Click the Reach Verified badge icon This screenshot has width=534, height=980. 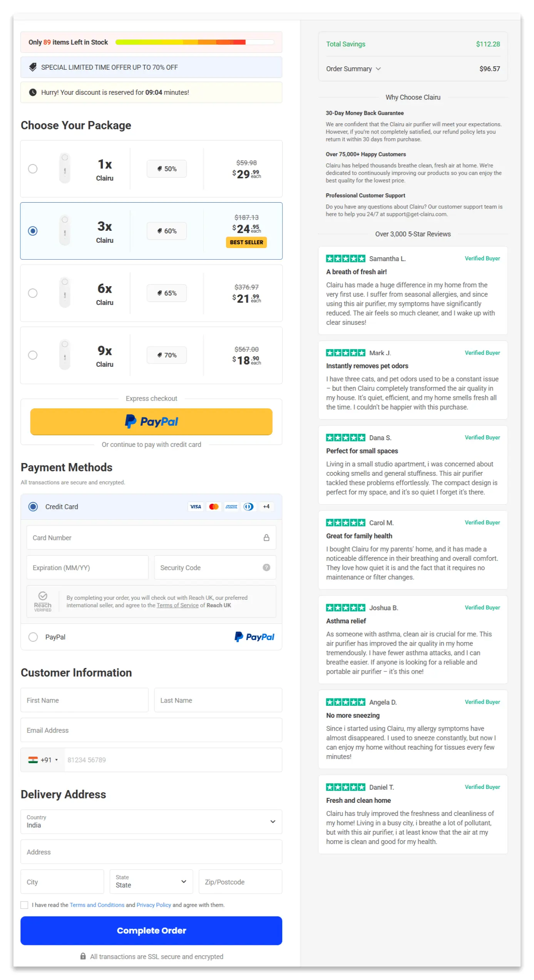[43, 601]
